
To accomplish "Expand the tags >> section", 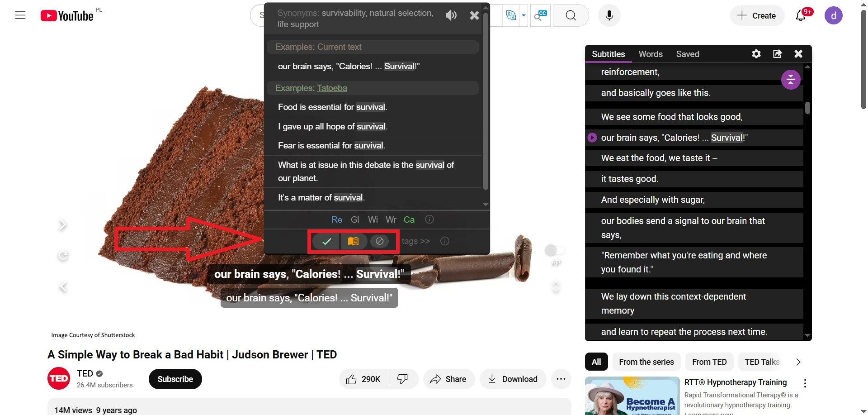I will click(x=415, y=241).
